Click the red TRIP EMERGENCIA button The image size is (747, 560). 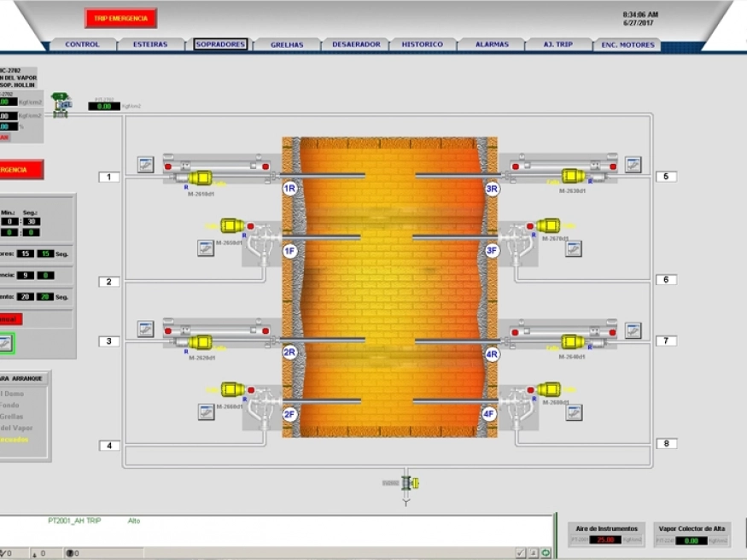[x=120, y=18]
